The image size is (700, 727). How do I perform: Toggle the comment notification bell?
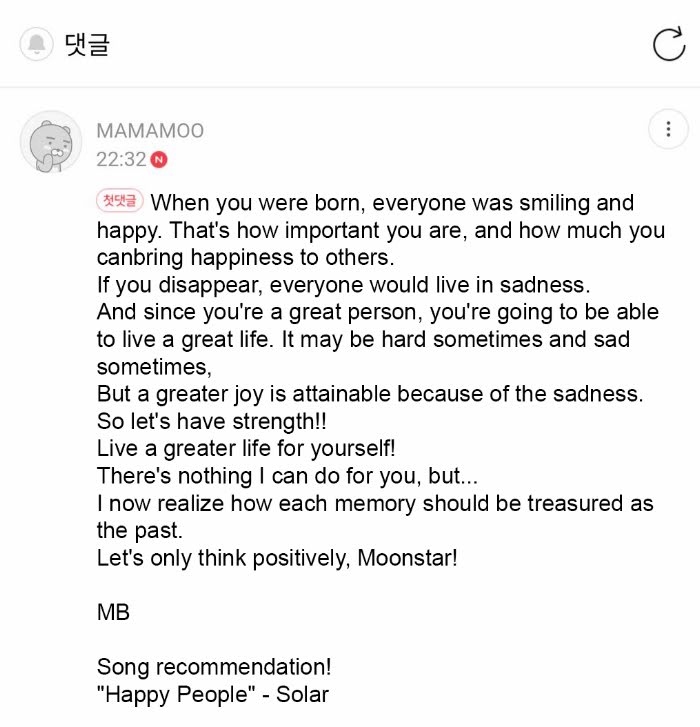37,44
